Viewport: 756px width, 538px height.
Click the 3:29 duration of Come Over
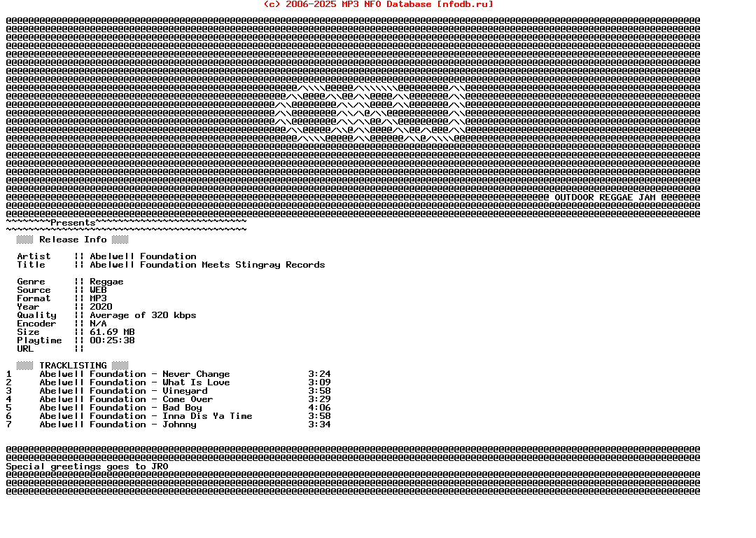[x=319, y=399]
